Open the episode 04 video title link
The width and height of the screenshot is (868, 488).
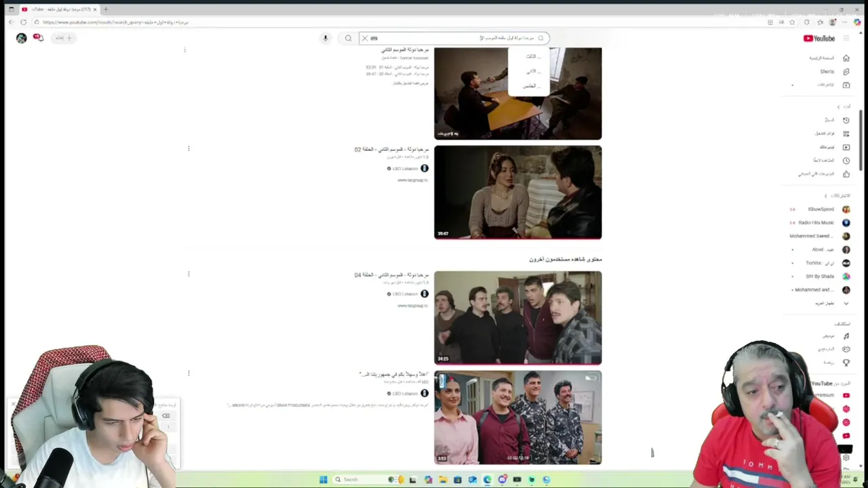pyautogui.click(x=391, y=274)
